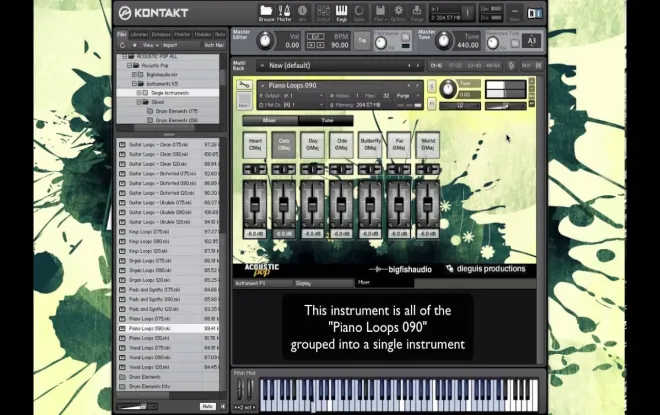Image resolution: width=660 pixels, height=415 pixels.
Task: Click the Master Volume knob
Action: tap(266, 41)
